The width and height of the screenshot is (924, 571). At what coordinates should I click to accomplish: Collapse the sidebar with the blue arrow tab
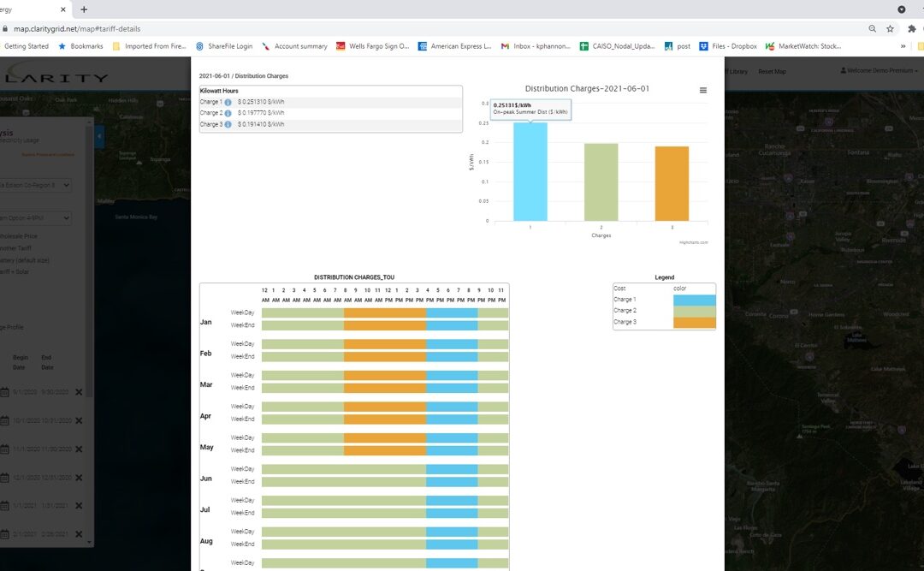click(x=99, y=136)
